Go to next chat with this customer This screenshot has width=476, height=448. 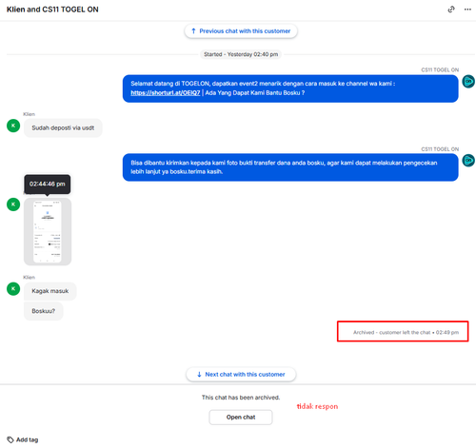241,375
